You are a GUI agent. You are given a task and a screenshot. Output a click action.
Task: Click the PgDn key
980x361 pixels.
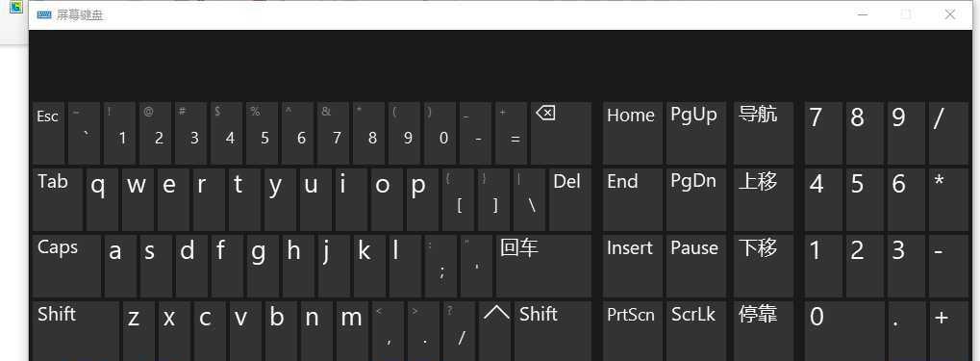(696, 199)
